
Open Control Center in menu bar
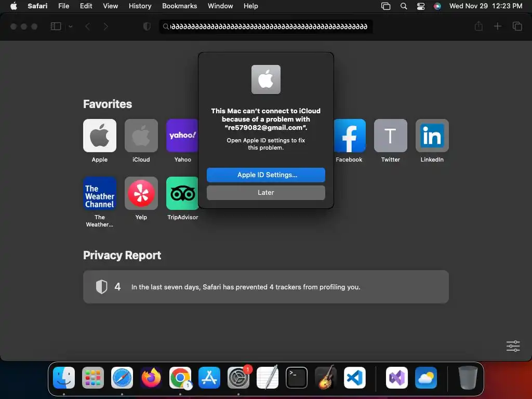[x=421, y=6]
